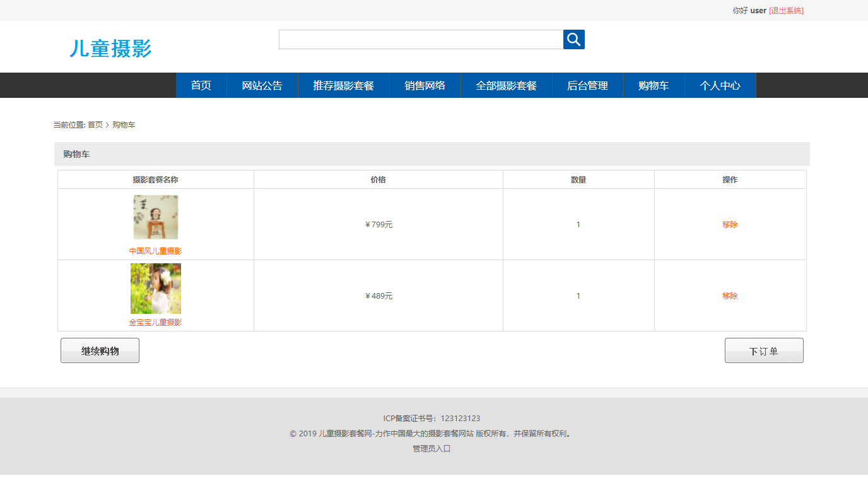Open 金宝宝儿童摄影 package link

155,322
